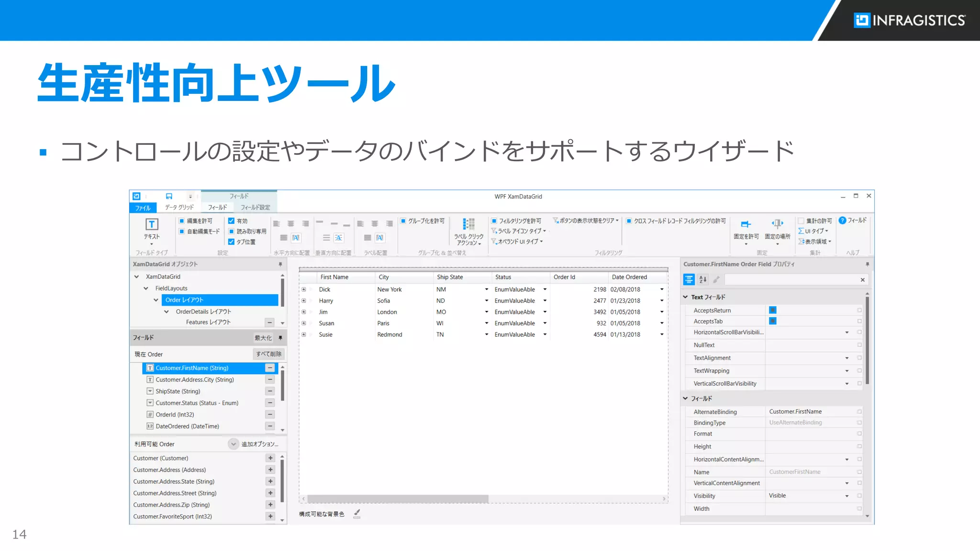The height and width of the screenshot is (551, 980).
Task: Toggle the AcceptsReturn property checkbox
Action: point(773,310)
